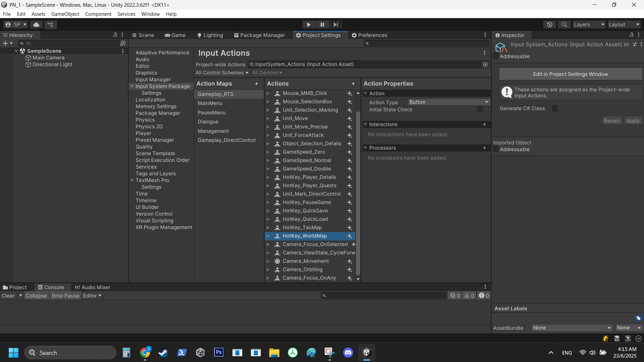Enable Generate C# Class checkbox
The height and width of the screenshot is (362, 644).
point(555,108)
